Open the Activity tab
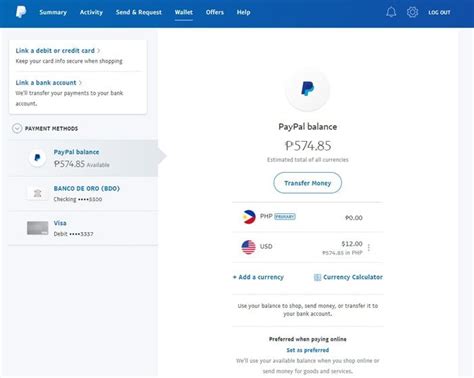The width and height of the screenshot is (474, 378). tap(91, 12)
